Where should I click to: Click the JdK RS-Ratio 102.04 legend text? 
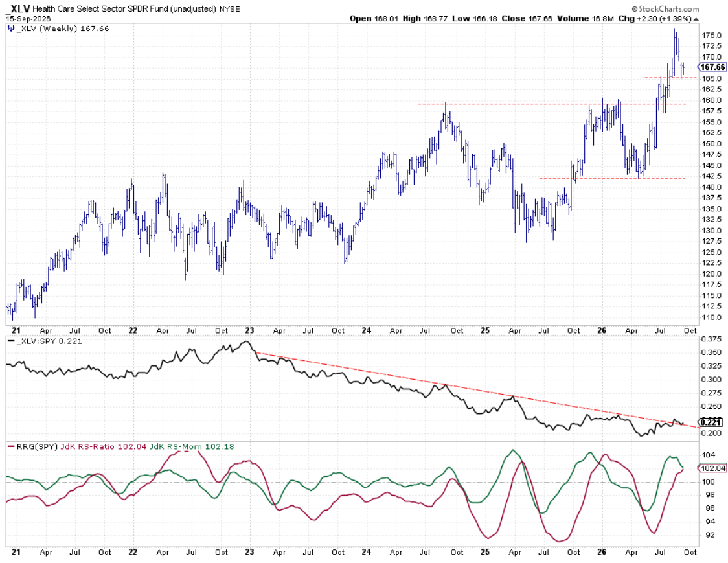click(104, 447)
